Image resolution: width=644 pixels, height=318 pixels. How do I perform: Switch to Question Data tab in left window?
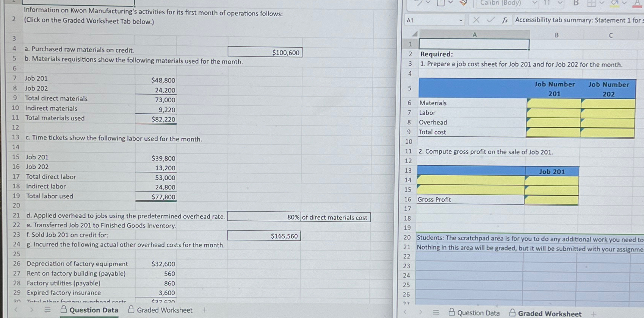pyautogui.click(x=89, y=310)
